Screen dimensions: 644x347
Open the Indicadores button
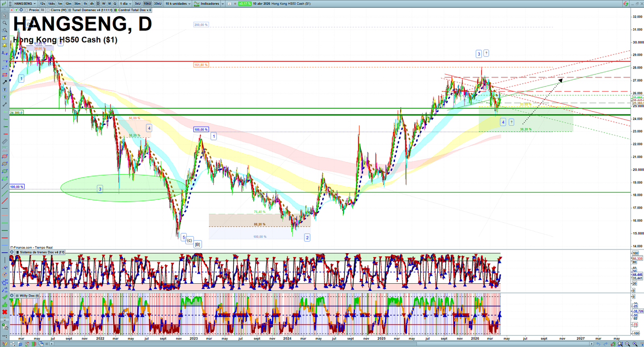click(x=207, y=4)
